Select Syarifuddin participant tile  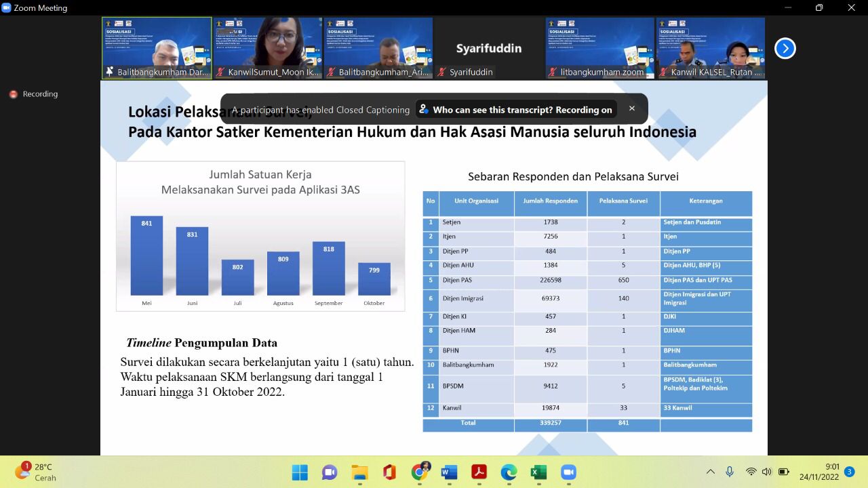(x=488, y=47)
